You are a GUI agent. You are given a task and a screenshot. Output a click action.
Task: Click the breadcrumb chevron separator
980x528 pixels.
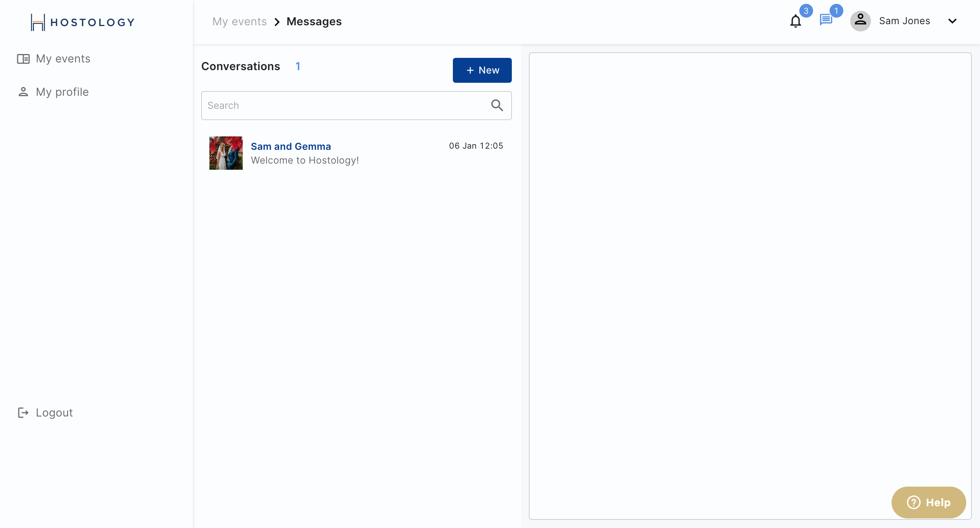pos(277,22)
